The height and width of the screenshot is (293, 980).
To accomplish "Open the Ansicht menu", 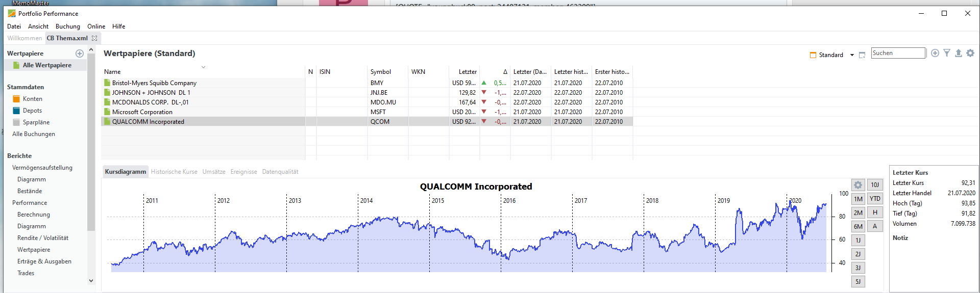I will (38, 26).
